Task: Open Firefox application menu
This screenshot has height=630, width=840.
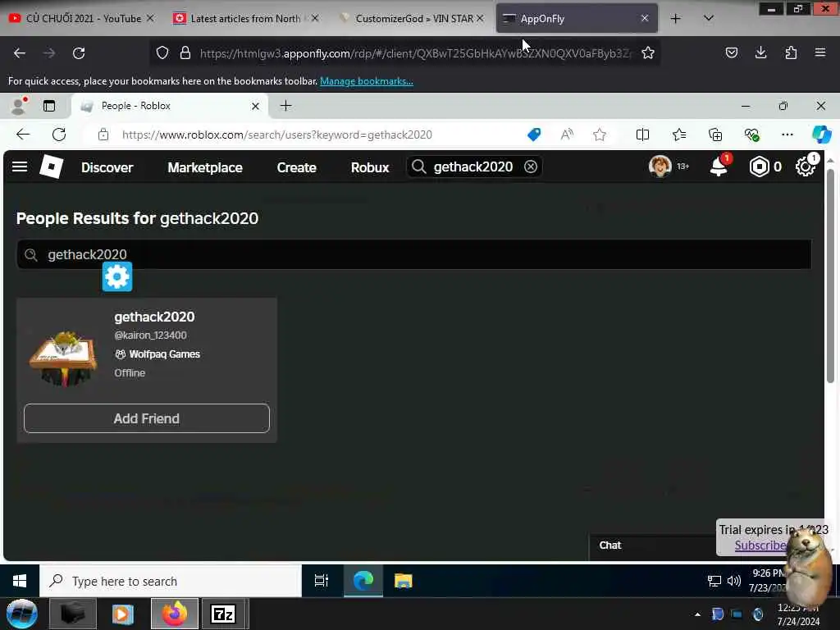Action: [820, 52]
